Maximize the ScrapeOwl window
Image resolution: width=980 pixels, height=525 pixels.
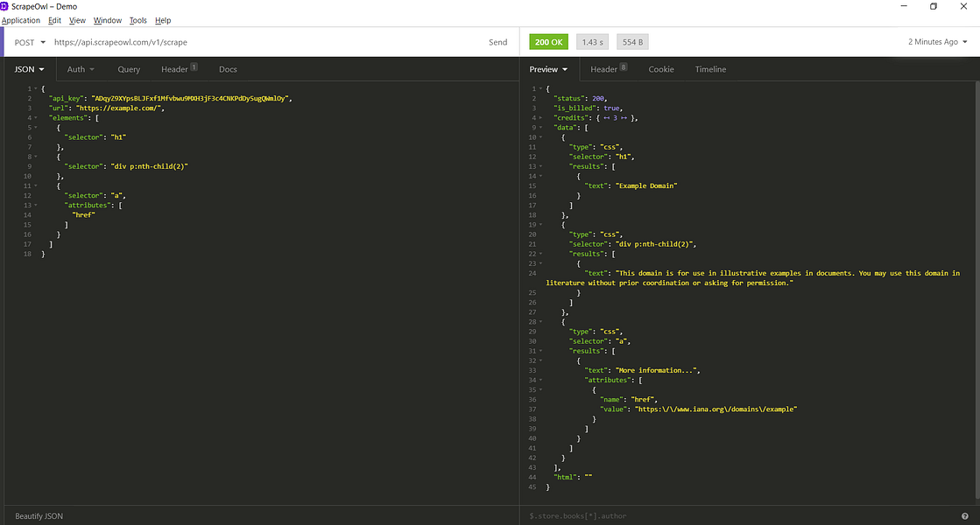[933, 6]
